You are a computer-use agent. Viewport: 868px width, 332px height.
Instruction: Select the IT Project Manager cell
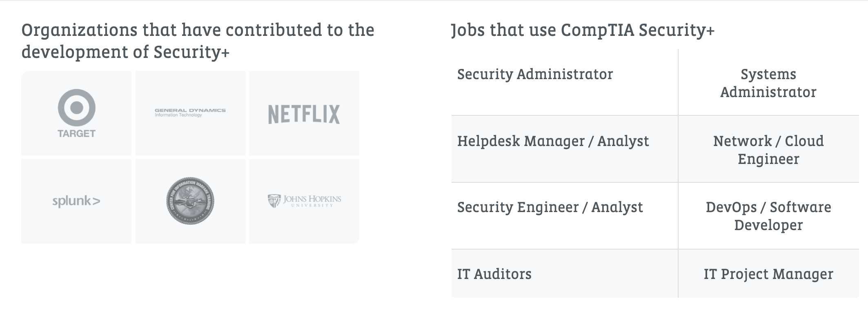[768, 274]
